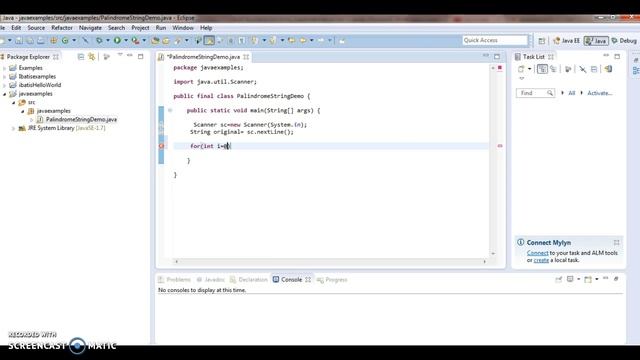The width and height of the screenshot is (640, 360).
Task: Click Pin Console icon in Console toolbar
Action: (558, 280)
